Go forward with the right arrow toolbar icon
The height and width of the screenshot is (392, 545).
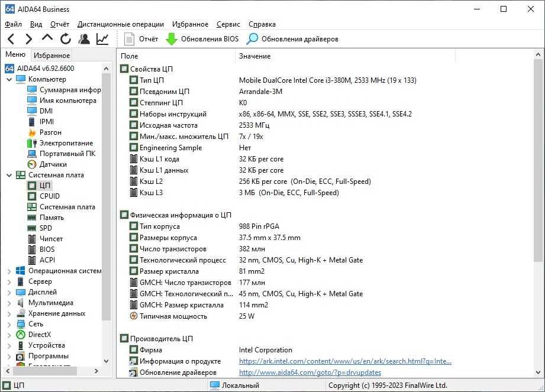point(29,39)
